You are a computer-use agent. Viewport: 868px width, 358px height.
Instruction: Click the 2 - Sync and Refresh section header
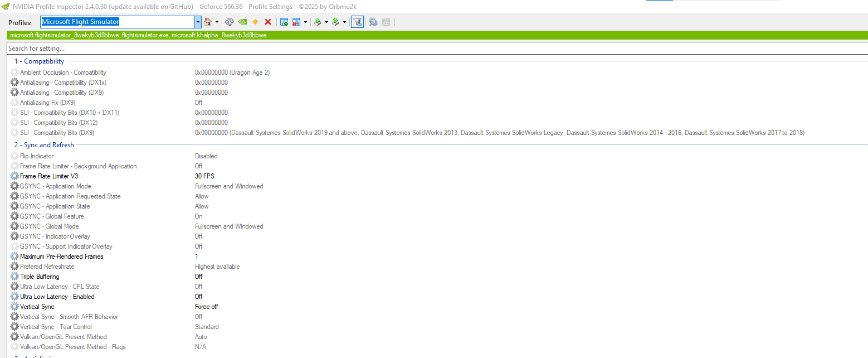point(45,145)
